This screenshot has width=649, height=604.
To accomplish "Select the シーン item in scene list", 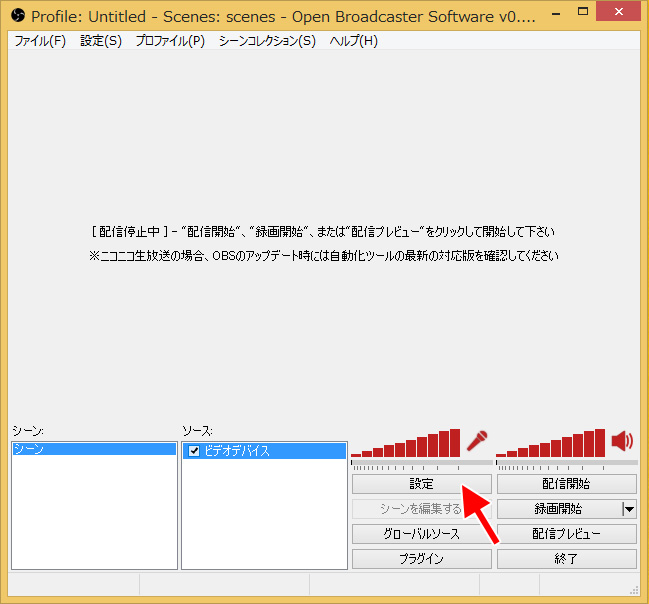I will coord(94,449).
